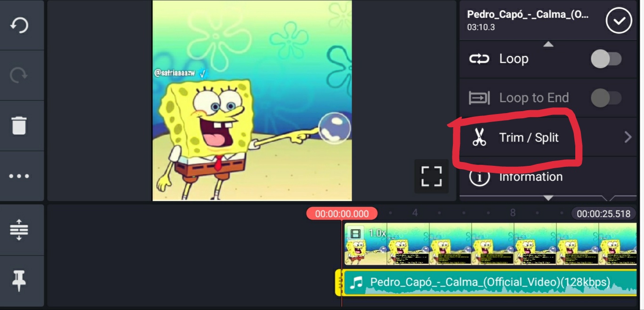Select the Pedro_Capó Calma audio track clip
644x310 pixels.
tap(489, 283)
